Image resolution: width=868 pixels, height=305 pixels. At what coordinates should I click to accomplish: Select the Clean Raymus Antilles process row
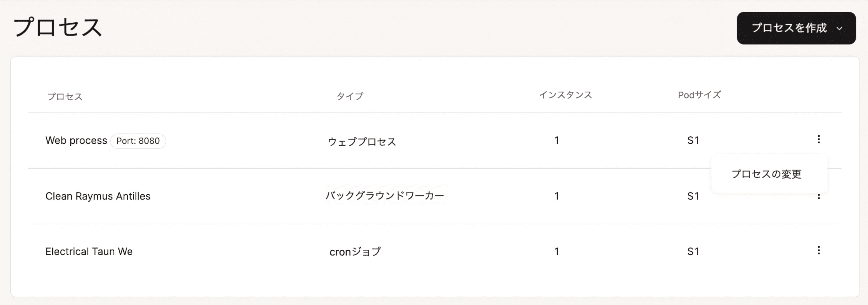coord(98,196)
